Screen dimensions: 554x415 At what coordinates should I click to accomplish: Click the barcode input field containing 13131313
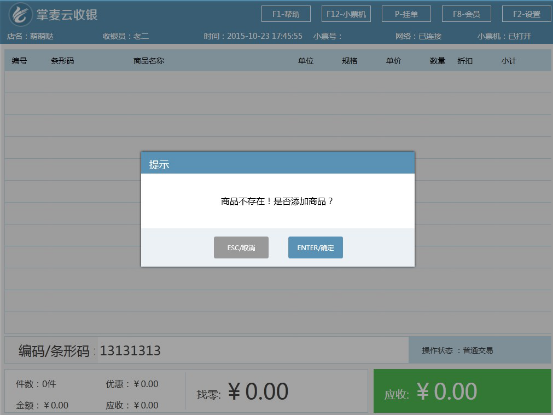pyautogui.click(x=253, y=350)
